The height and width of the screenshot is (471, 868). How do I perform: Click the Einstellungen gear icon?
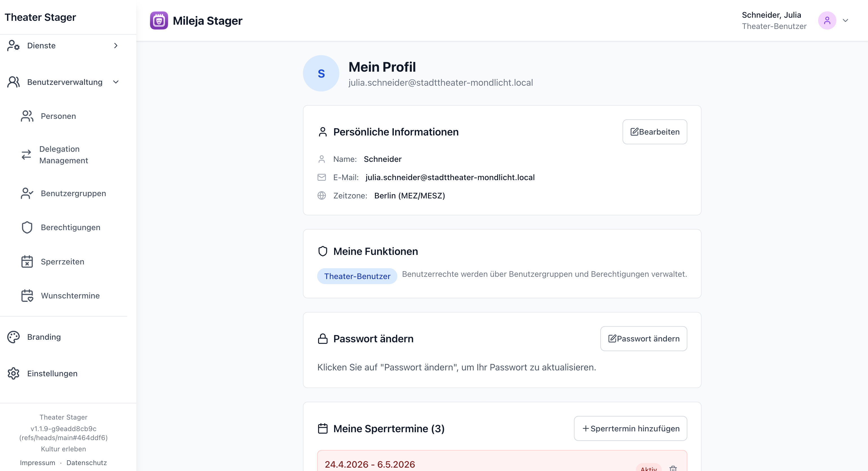(14, 373)
